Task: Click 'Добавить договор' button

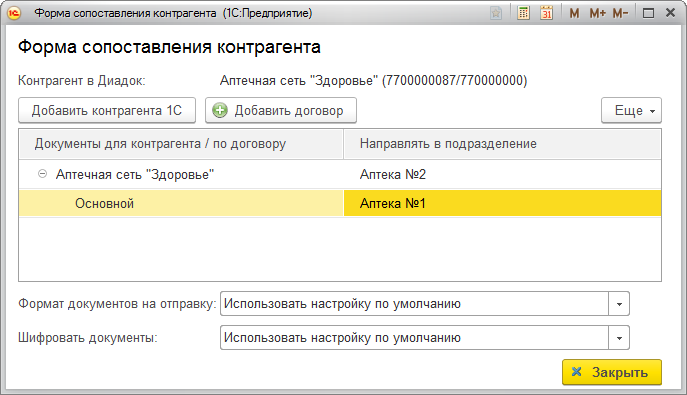Action: click(x=281, y=110)
